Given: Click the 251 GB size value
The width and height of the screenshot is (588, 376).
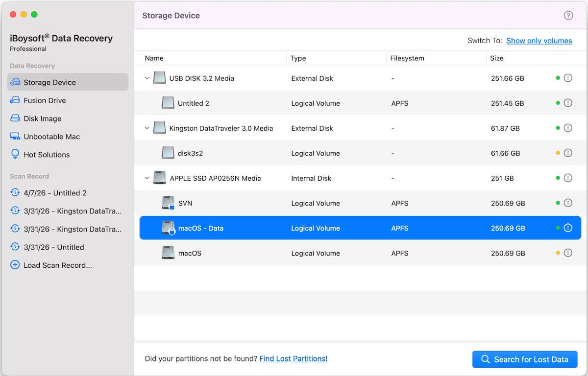Looking at the screenshot, I should 502,178.
